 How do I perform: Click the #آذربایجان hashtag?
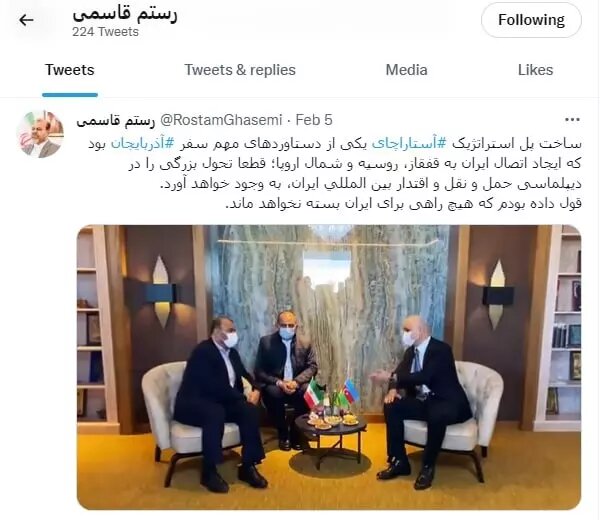tap(142, 143)
